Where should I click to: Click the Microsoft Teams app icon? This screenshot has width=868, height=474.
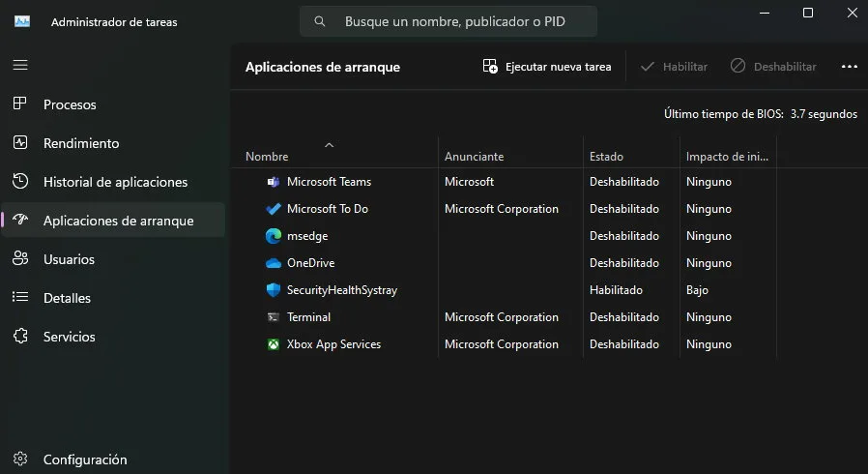[x=274, y=182]
